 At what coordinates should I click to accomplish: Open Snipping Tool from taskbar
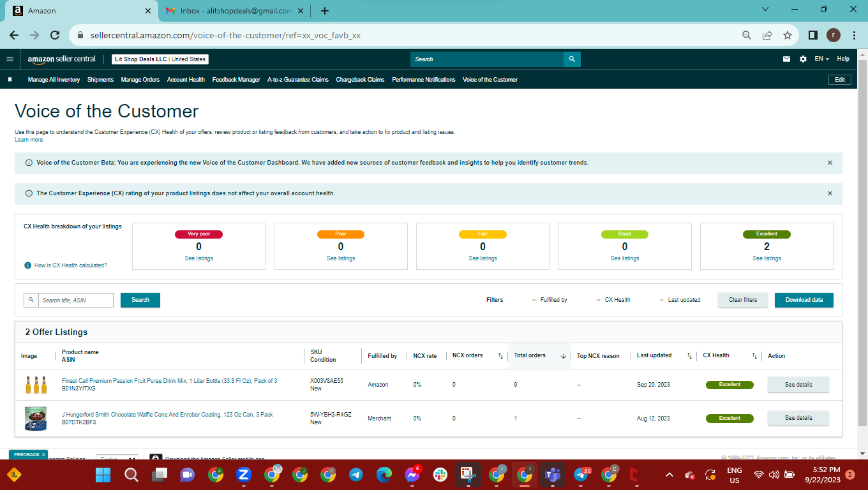[x=468, y=475]
